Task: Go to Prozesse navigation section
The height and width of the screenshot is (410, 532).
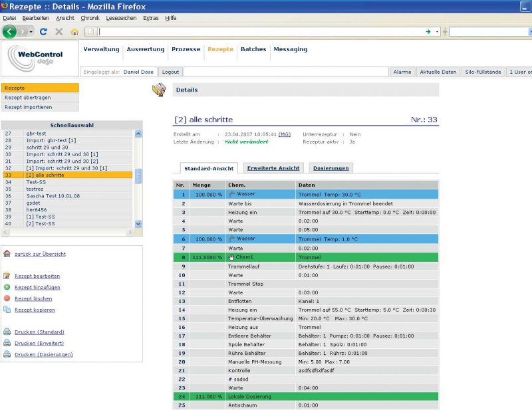Action: click(x=186, y=49)
